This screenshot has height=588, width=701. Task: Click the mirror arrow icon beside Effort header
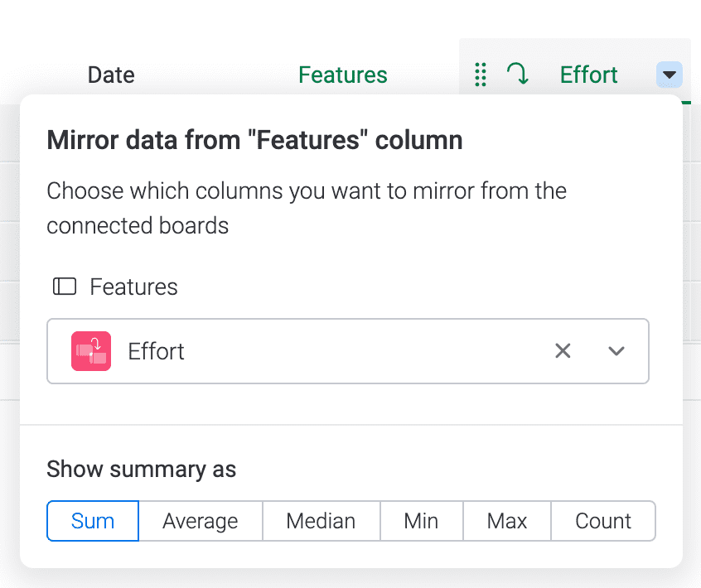(x=519, y=75)
